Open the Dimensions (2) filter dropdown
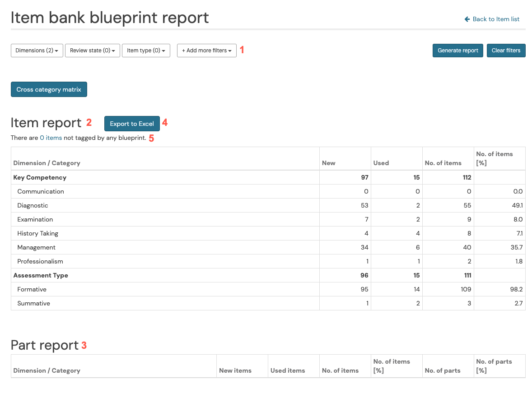The width and height of the screenshot is (532, 402). point(36,51)
